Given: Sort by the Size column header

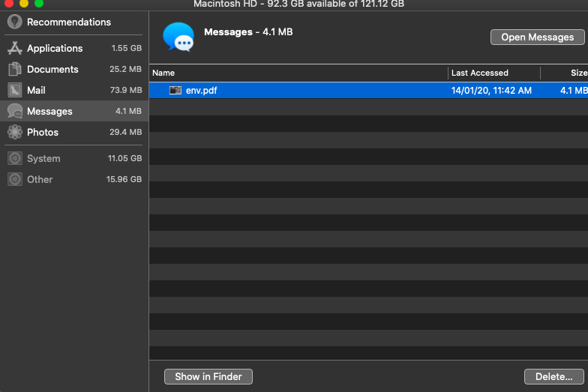Looking at the screenshot, I should pyautogui.click(x=579, y=73).
